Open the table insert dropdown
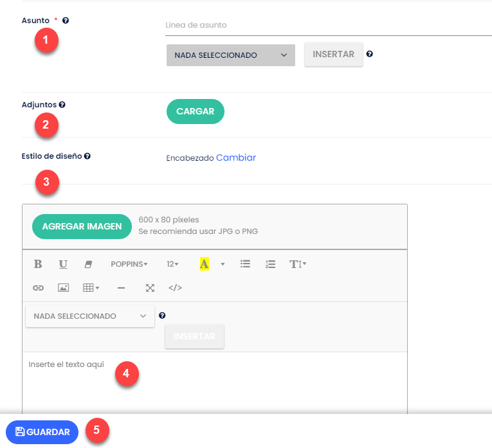 click(91, 288)
